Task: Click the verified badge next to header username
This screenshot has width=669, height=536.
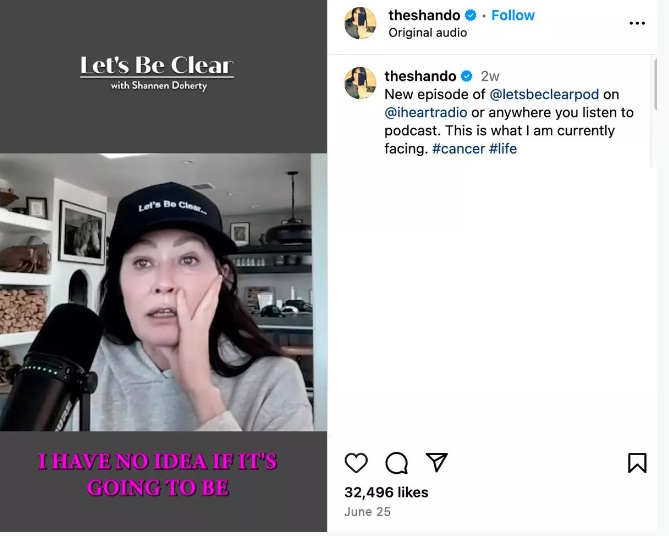Action: [x=470, y=15]
